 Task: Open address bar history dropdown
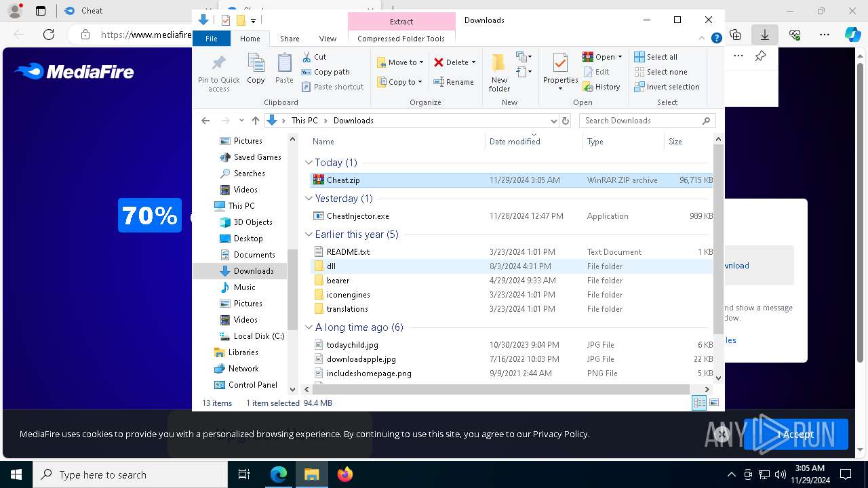tap(553, 121)
